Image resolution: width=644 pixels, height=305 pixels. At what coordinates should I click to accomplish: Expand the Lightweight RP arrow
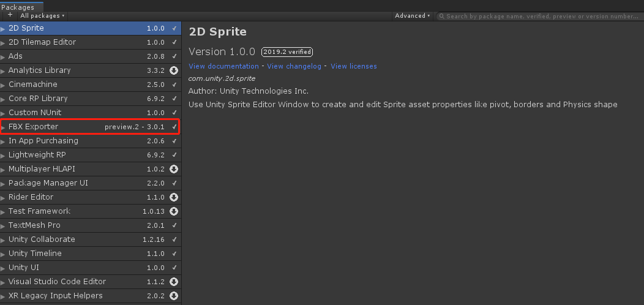tap(3, 156)
